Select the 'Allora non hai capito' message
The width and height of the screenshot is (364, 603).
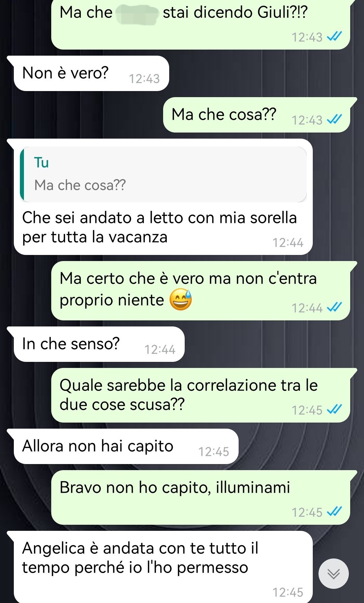pos(126,446)
